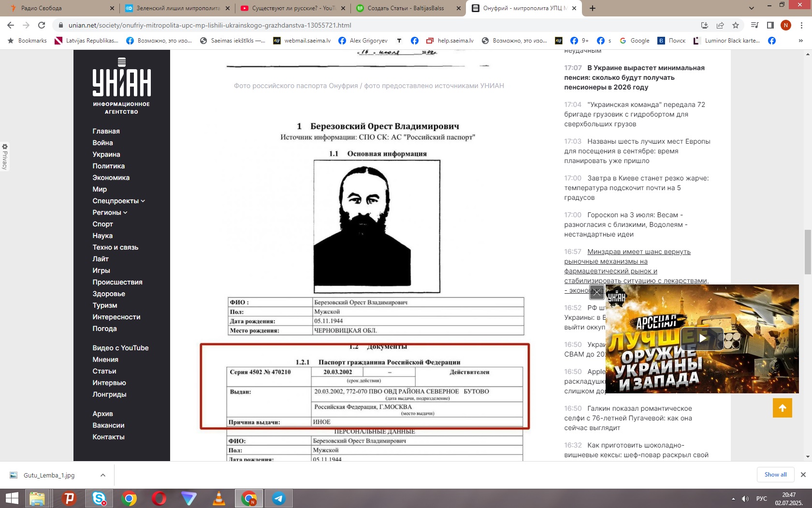Show more bookmarks with the chevron
This screenshot has height=508, width=812.
(x=800, y=41)
